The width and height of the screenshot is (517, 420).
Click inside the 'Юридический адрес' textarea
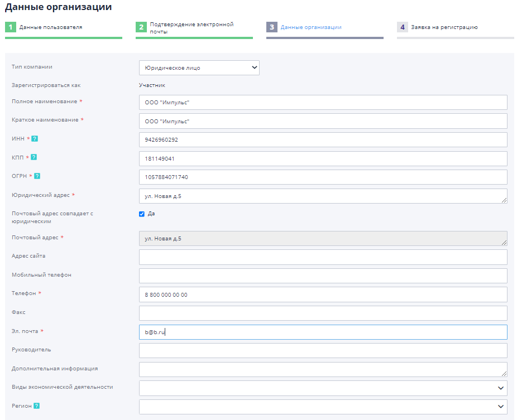[x=322, y=195]
